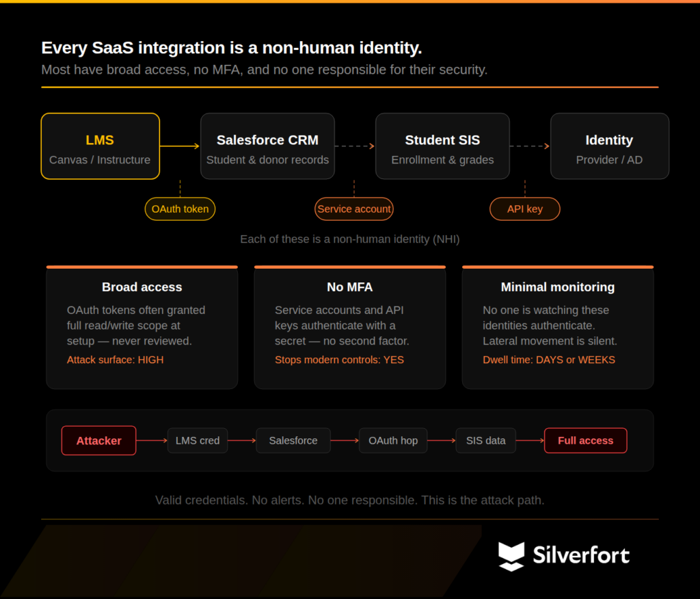Select the Identity Provider / AD box
700x599 pixels.
click(609, 146)
